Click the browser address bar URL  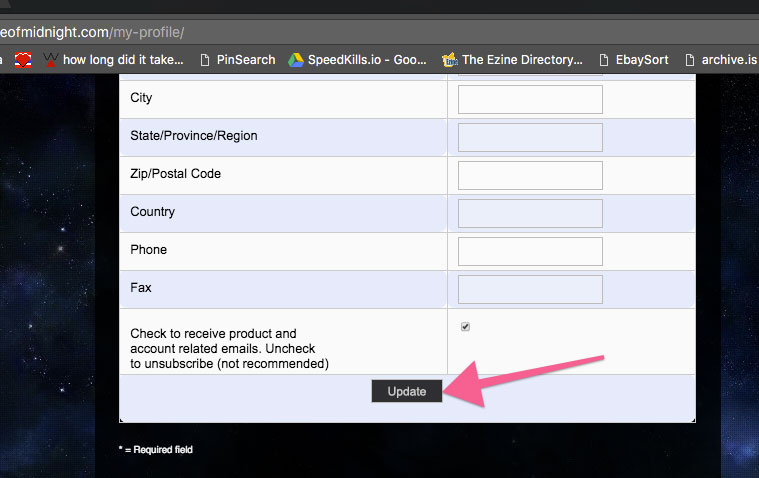(x=92, y=32)
